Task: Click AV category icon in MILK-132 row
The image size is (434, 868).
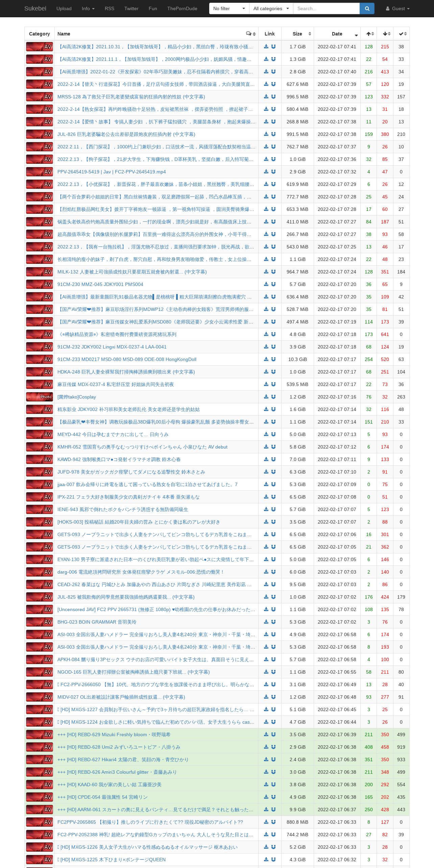Action: pyautogui.click(x=40, y=272)
